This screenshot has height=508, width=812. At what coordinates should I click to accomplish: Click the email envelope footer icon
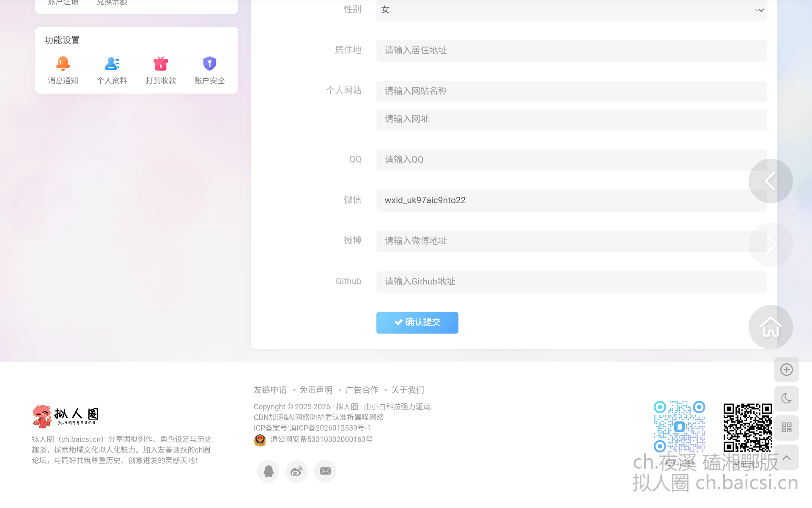[x=325, y=471]
